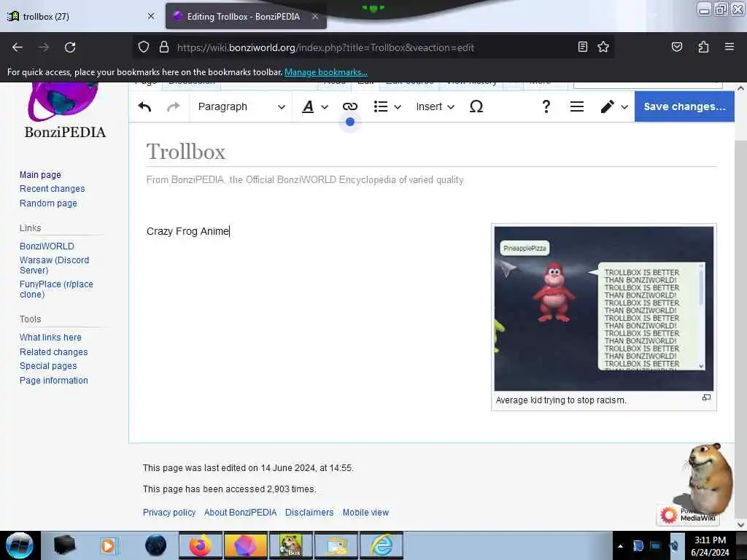Insert a link with the chain icon
The width and height of the screenshot is (747, 560).
349,106
